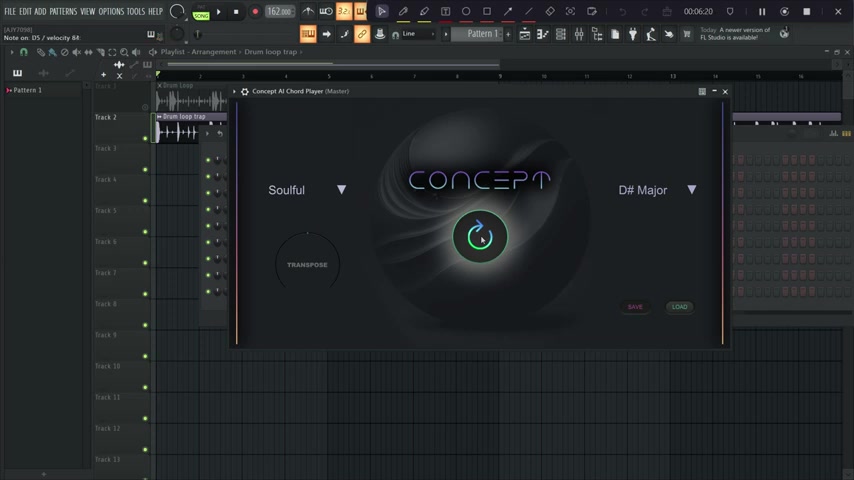Click the Concept plugin gear options icon
The image size is (854, 480).
[x=245, y=92]
